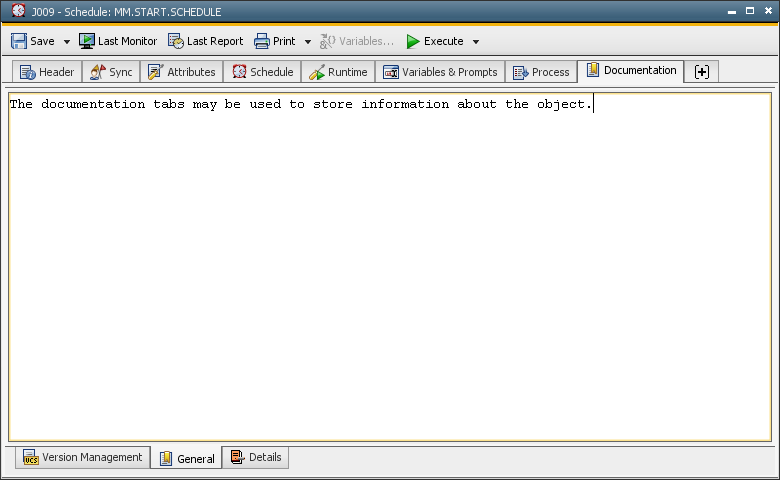Open the Attributes tab
The width and height of the screenshot is (780, 480).
pyautogui.click(x=181, y=72)
